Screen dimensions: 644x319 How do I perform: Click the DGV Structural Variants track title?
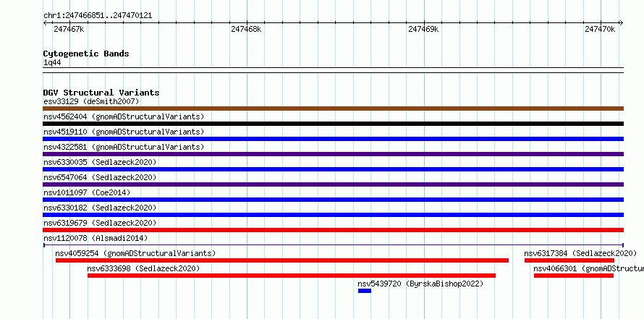[101, 93]
